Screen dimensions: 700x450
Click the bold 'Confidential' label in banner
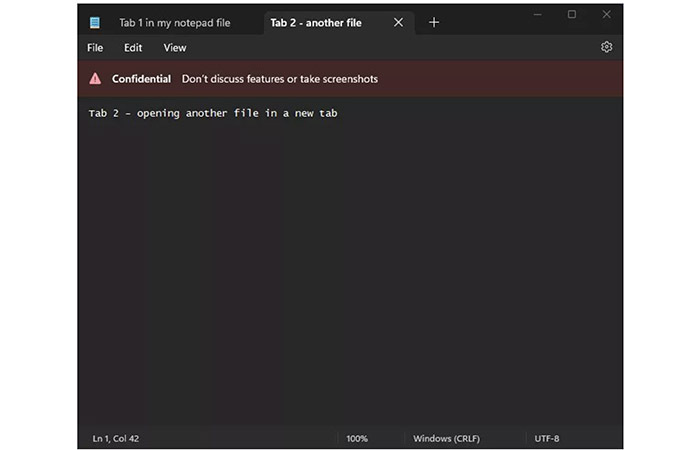[x=141, y=79]
